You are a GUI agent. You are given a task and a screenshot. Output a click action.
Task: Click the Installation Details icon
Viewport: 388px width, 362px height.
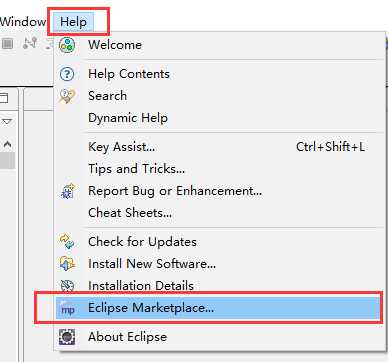[x=67, y=285]
